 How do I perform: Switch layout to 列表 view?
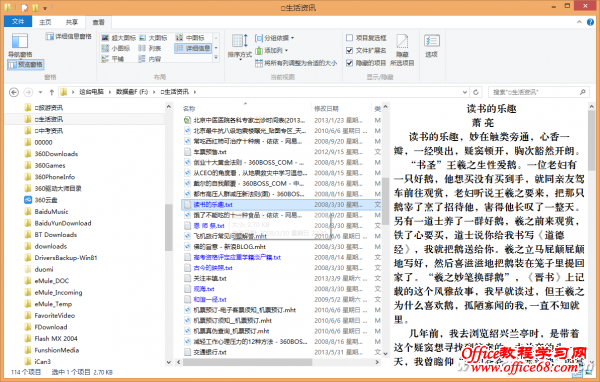click(x=150, y=48)
